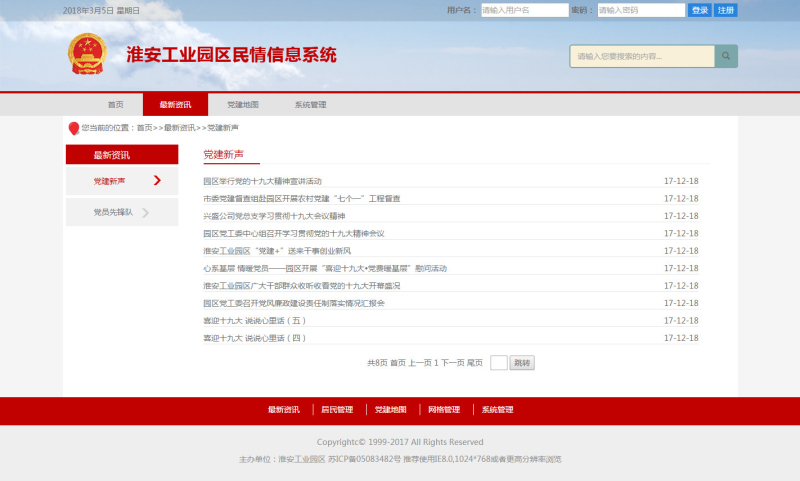Open article 喜迎十九大 说说心里话（五）
This screenshot has height=481, width=800.
[x=254, y=321]
